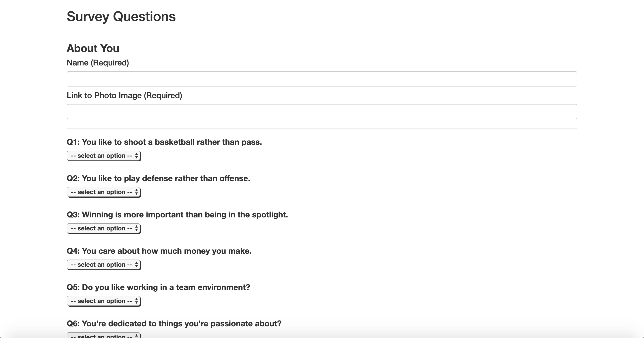Click inside the Name text field
Viewport: 644px width, 338px height.
[x=322, y=79]
